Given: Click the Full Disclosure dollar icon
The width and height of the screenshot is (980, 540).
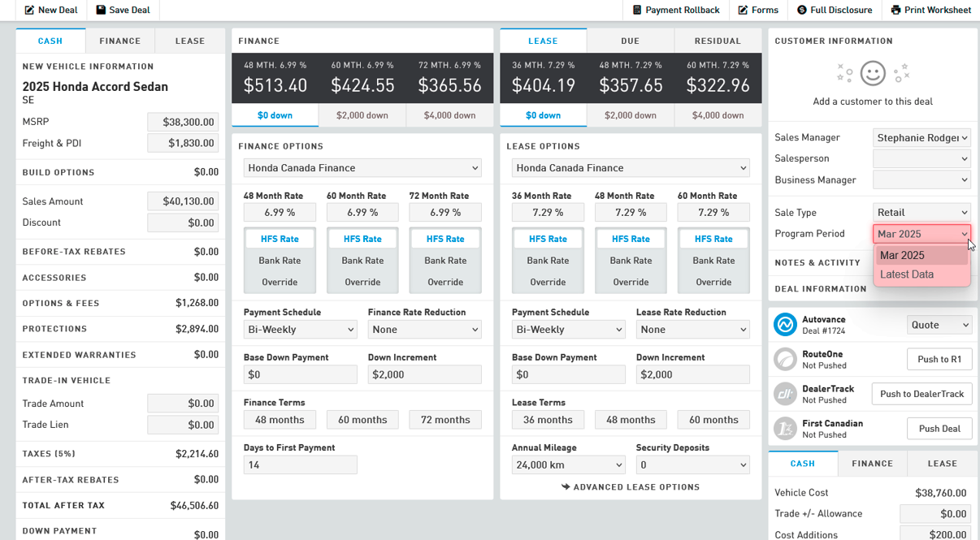Looking at the screenshot, I should click(802, 11).
